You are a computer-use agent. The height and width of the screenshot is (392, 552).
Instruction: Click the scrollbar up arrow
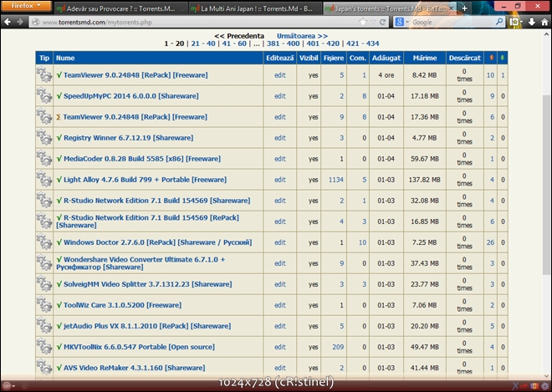coord(546,34)
